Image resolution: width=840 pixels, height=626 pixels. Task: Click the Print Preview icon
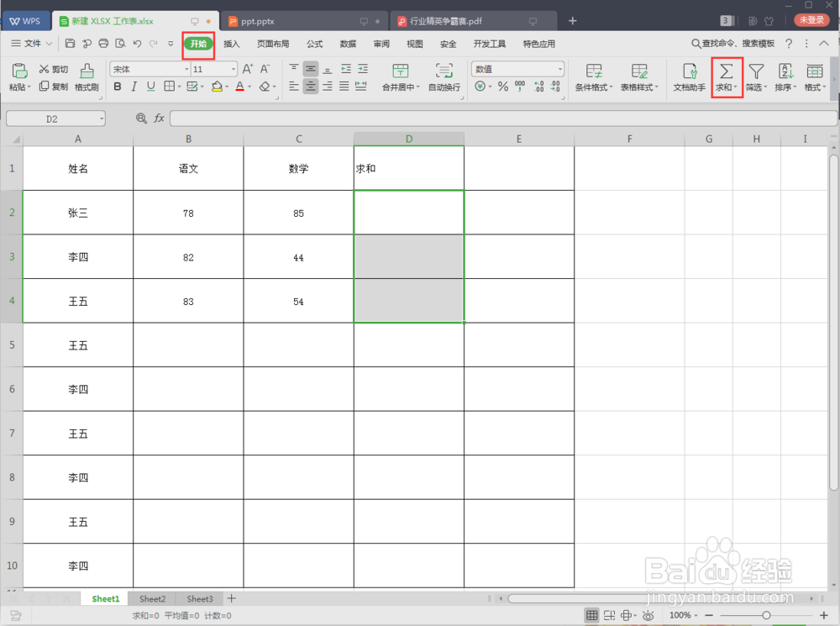pos(120,44)
